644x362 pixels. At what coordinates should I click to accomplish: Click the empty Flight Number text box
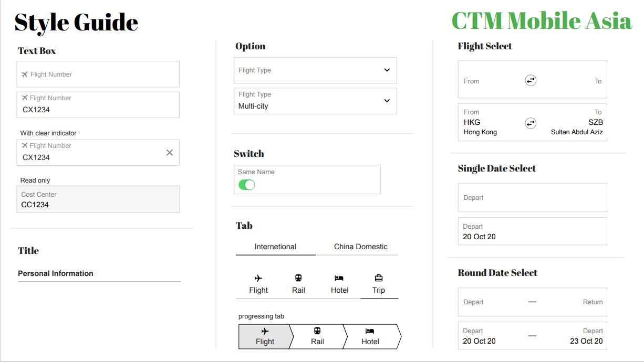point(98,74)
